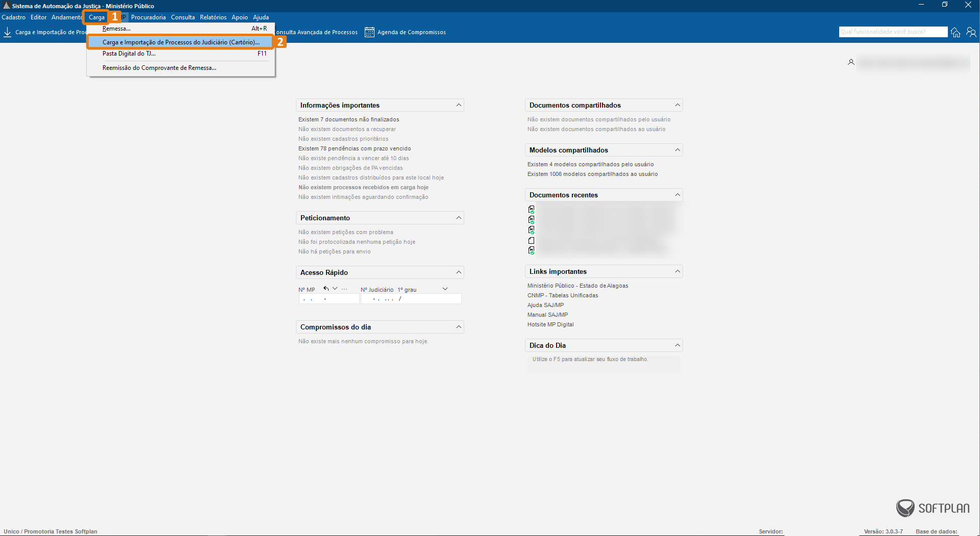
Task: Collapse the Dica do Dia panel
Action: coord(677,345)
